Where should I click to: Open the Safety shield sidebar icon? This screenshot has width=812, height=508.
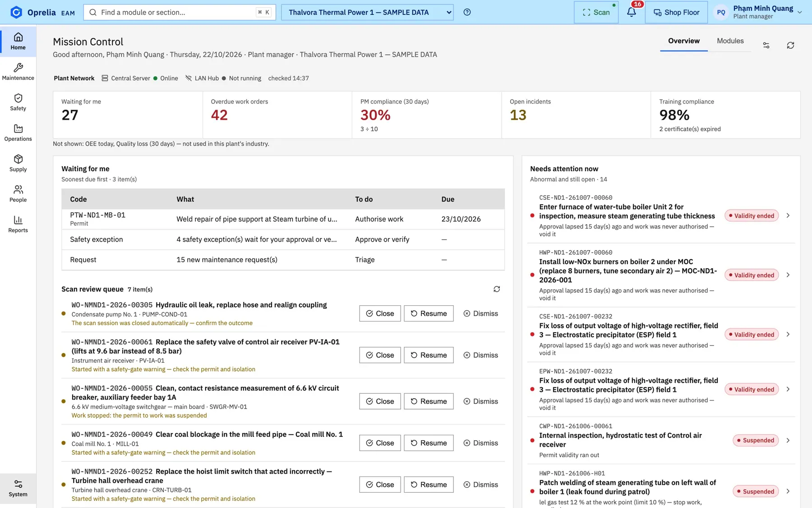(x=18, y=102)
